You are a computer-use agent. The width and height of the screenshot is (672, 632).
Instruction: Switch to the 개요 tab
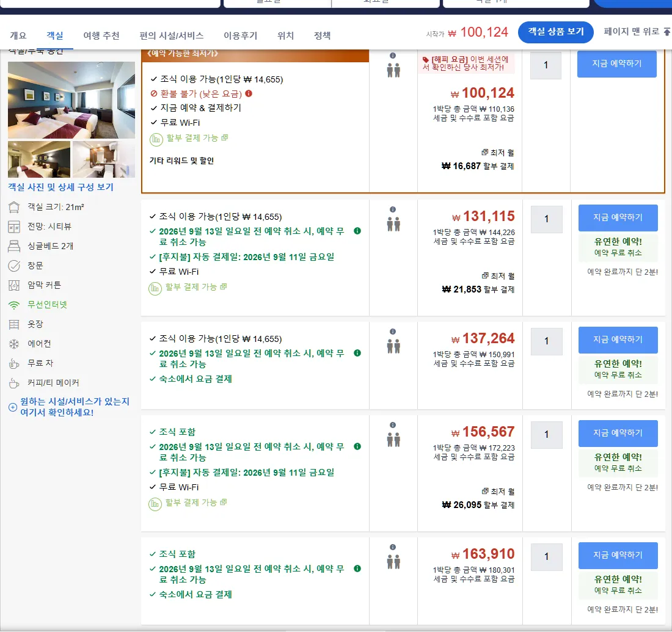[18, 35]
